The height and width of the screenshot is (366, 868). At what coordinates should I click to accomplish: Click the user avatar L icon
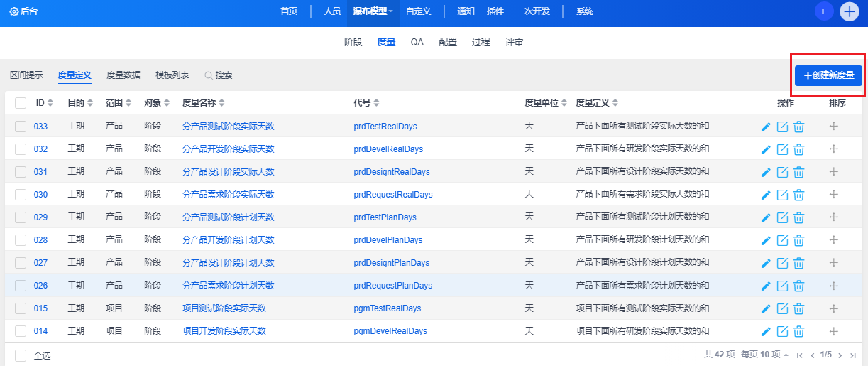tap(824, 11)
